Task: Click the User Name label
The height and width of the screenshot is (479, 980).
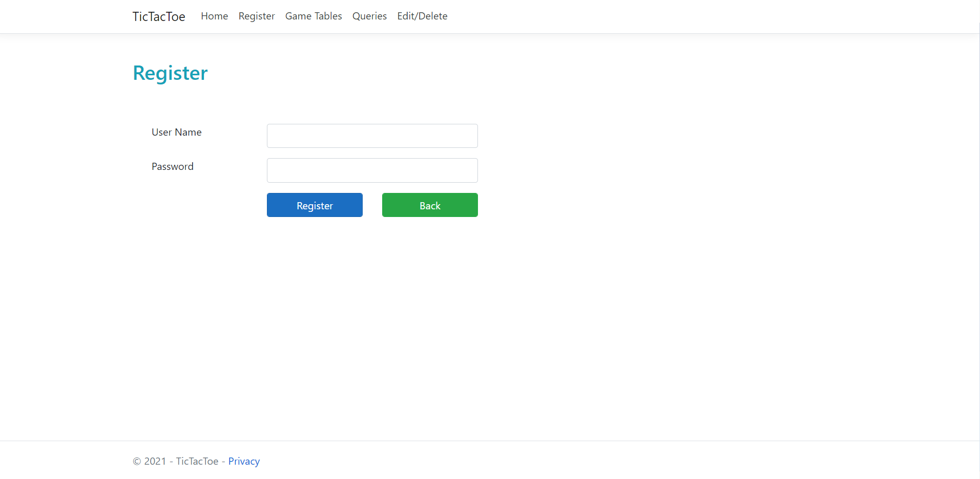Action: coord(176,132)
